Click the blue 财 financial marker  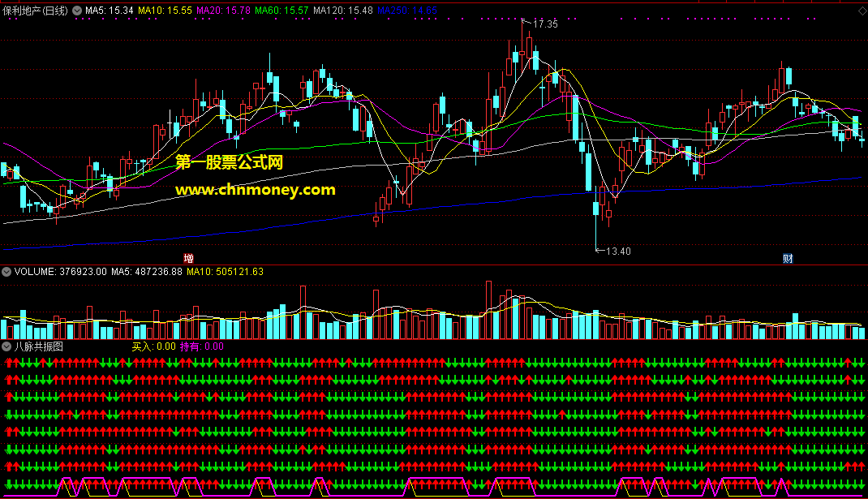pyautogui.click(x=788, y=259)
